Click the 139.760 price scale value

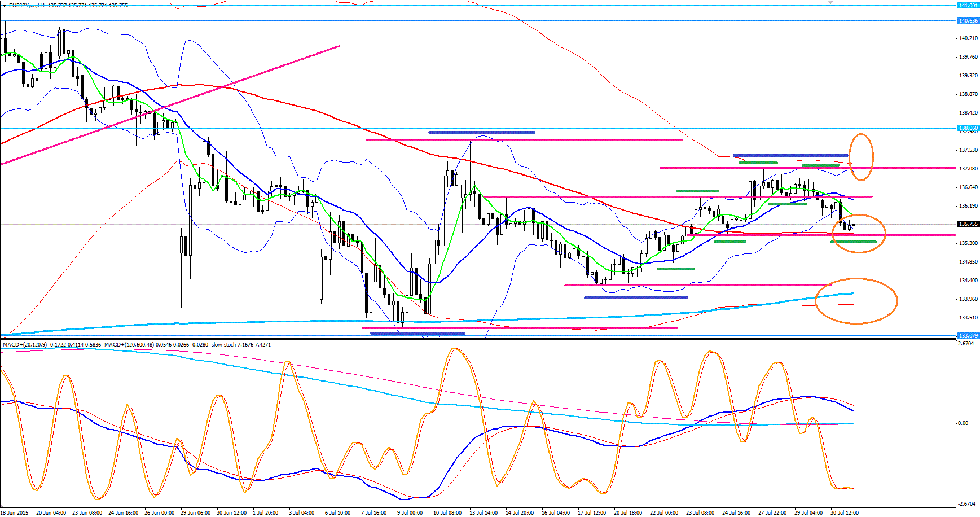coord(968,57)
